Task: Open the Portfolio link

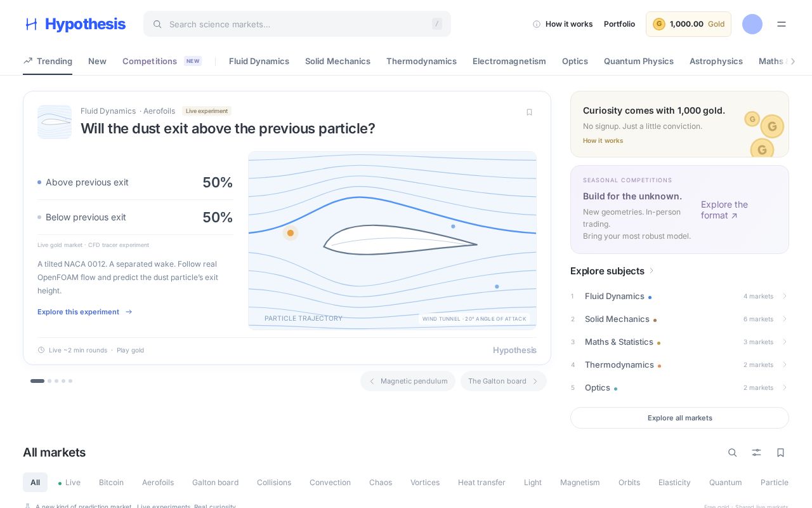Action: click(x=619, y=24)
